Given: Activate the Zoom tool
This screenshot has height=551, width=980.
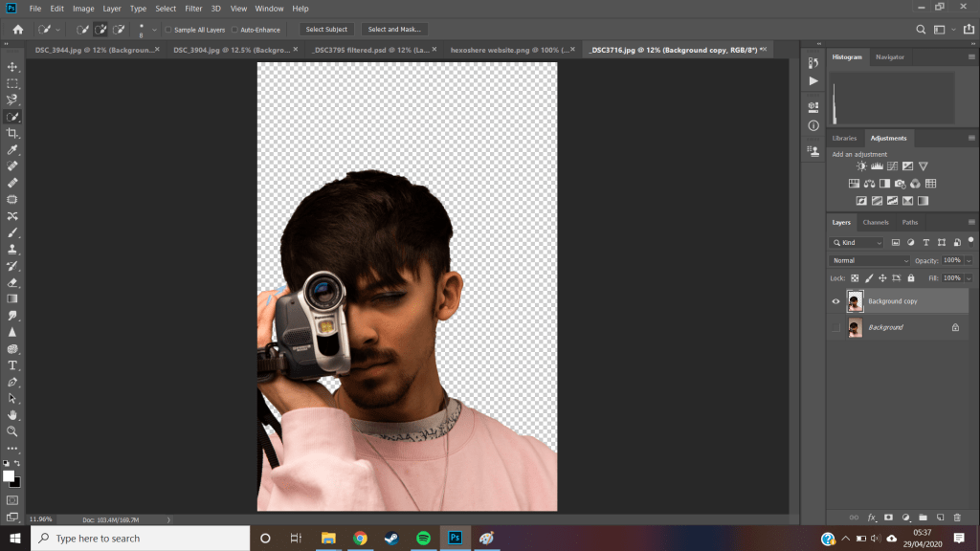Looking at the screenshot, I should pos(12,431).
